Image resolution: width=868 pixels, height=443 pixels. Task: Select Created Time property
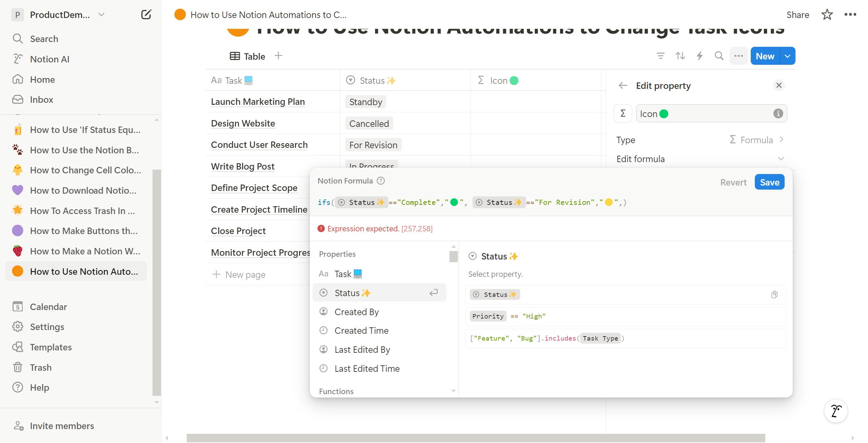[380, 330]
